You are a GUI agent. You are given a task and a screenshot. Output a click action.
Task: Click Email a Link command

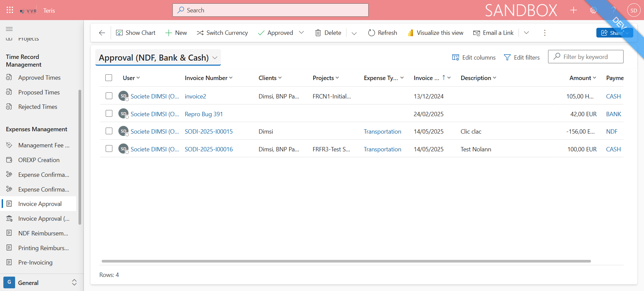493,33
